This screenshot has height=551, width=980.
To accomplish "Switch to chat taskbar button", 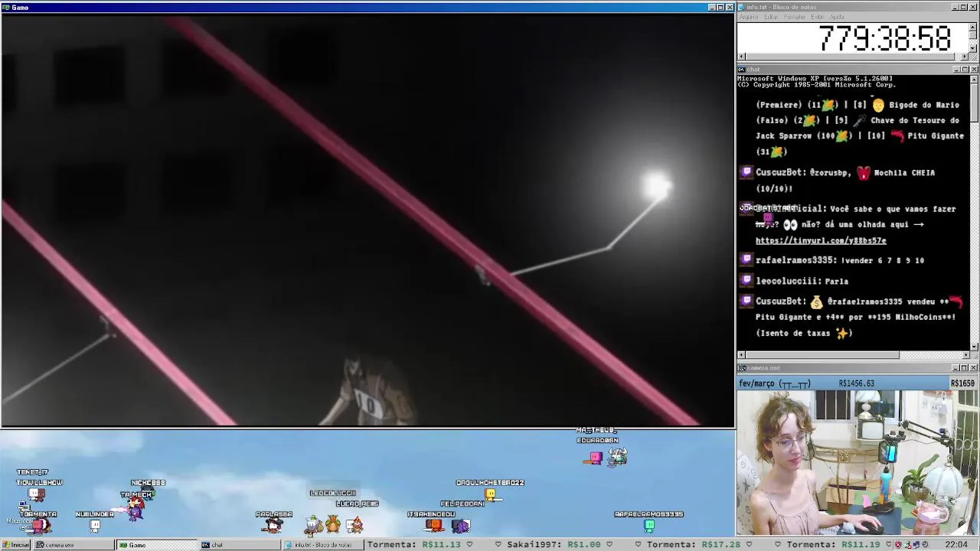I will pos(239,545).
